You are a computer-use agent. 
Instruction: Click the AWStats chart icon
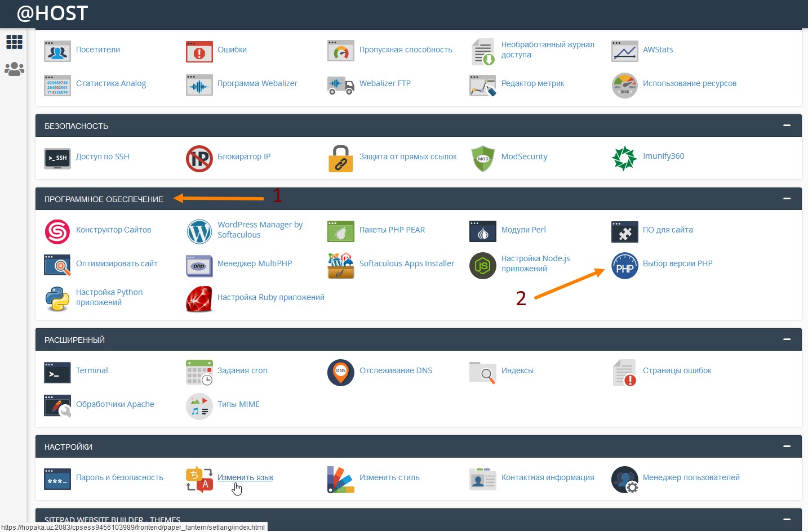(x=625, y=51)
